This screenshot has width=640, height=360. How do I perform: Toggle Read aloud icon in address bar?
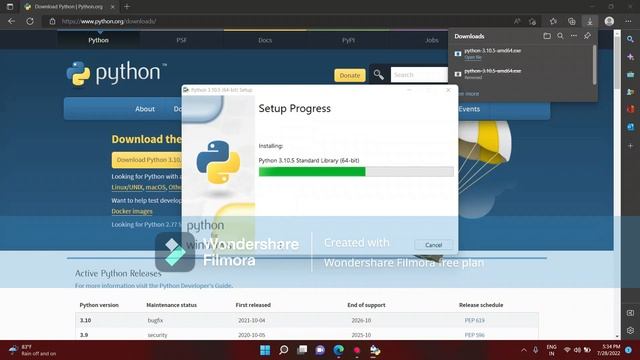click(517, 21)
